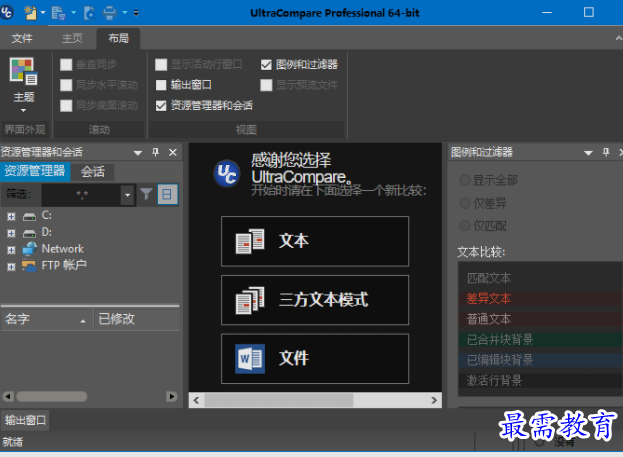
Task: Open the dropdown next to the compare files icon
Action: [74, 13]
